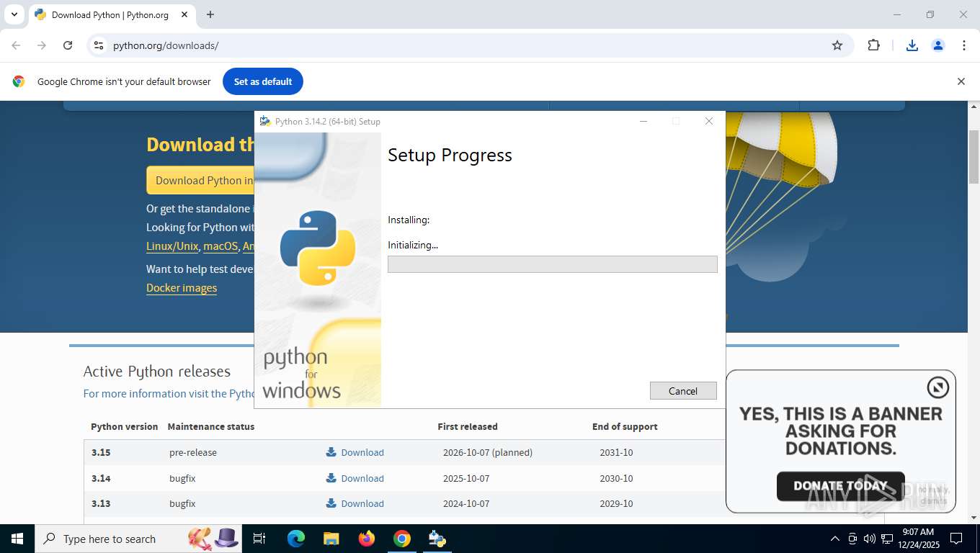Click the Python setup title bar icon
980x553 pixels.
(265, 121)
